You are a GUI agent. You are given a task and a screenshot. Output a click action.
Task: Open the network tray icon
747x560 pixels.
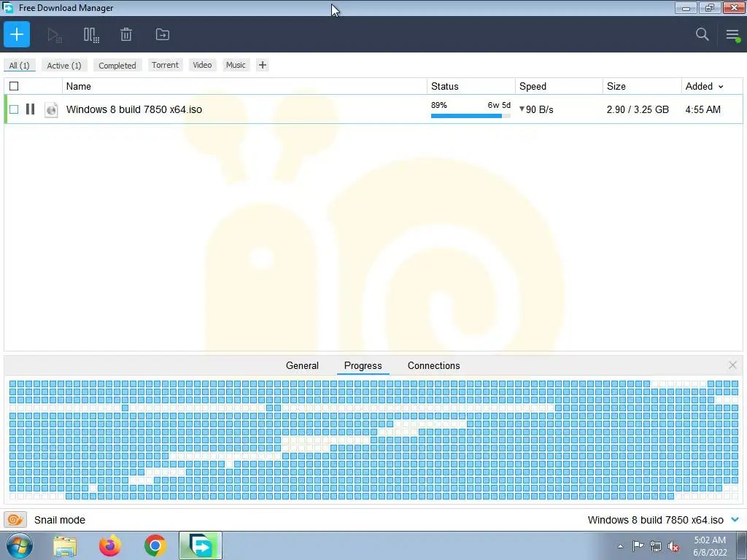(656, 546)
